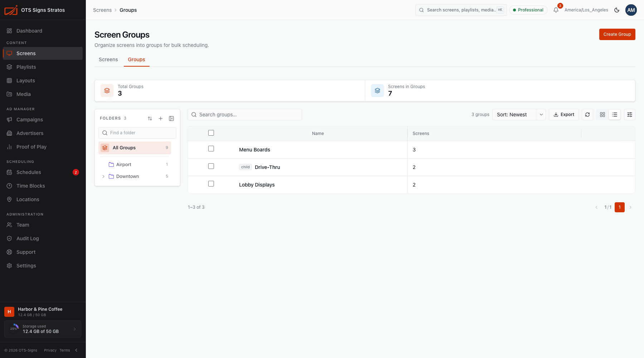Check the Menu Boards row checkbox

coord(211,149)
